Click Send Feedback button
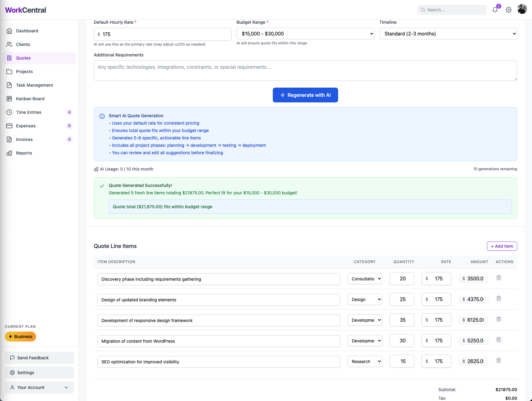Screen dimensions: 532x401 point(39,358)
